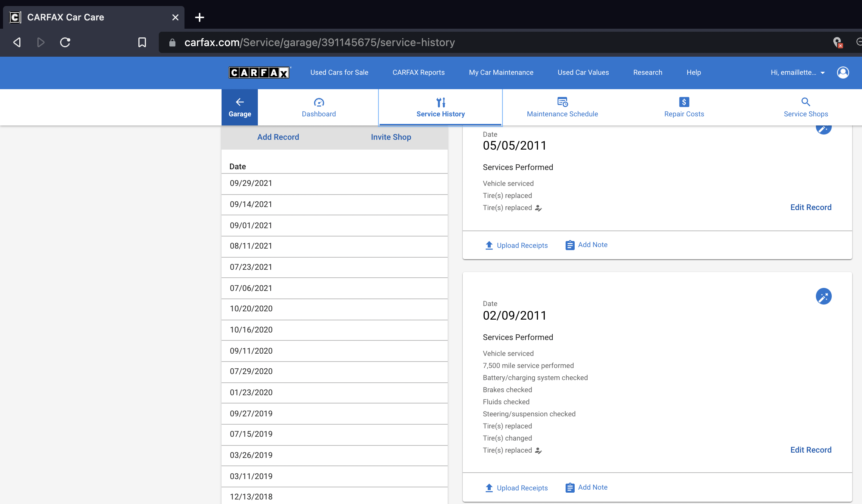This screenshot has width=862, height=504.
Task: Select the 07/23/2021 service date row
Action: tap(335, 267)
